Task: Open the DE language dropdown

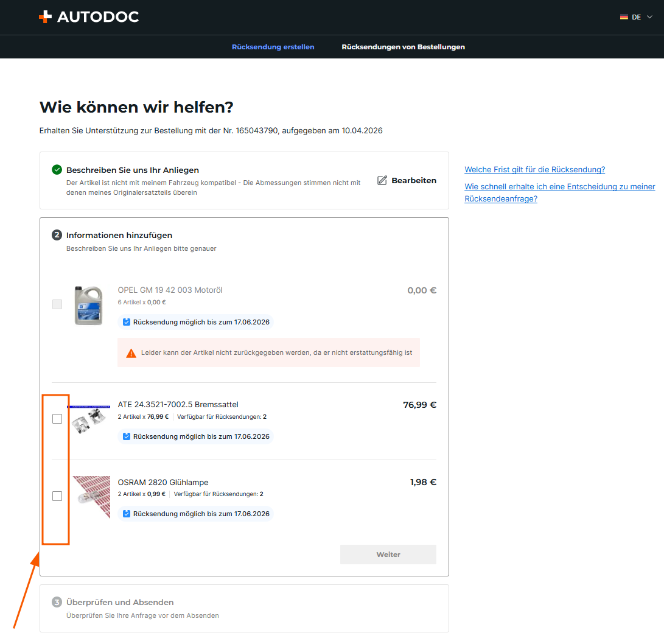Action: 636,17
